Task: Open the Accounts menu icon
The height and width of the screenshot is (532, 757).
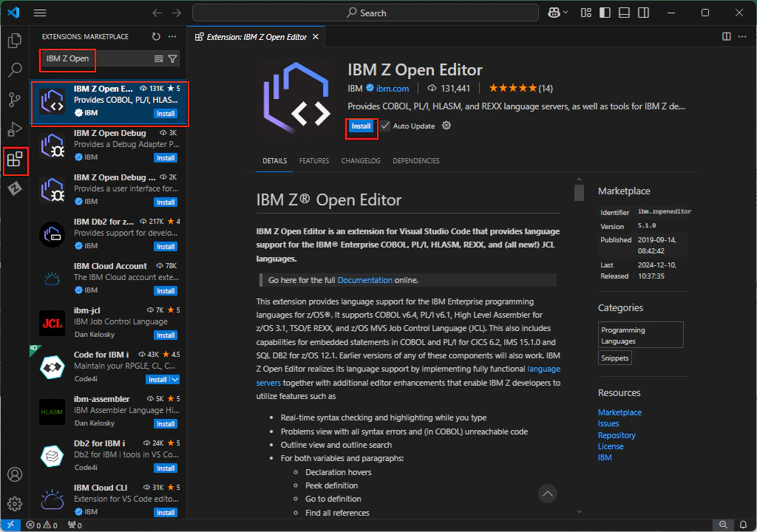Action: pyautogui.click(x=15, y=474)
